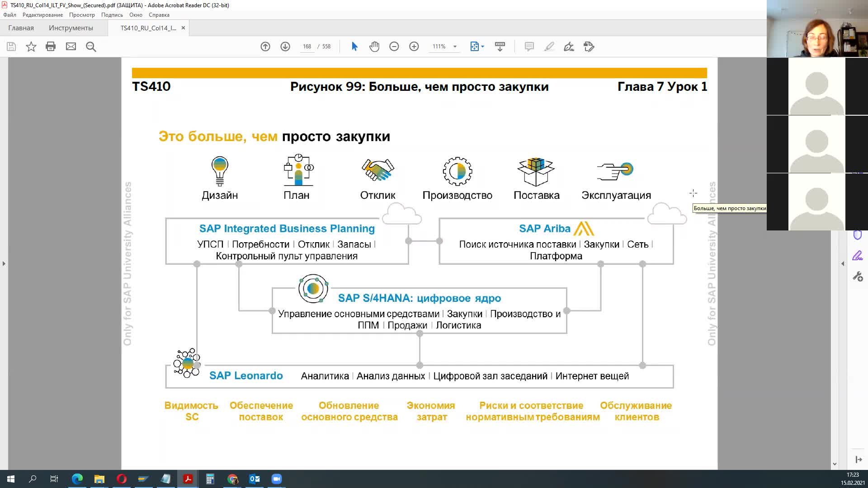Click the 'Обслуживание клиентов' orange text
868x488 pixels.
[x=636, y=411]
